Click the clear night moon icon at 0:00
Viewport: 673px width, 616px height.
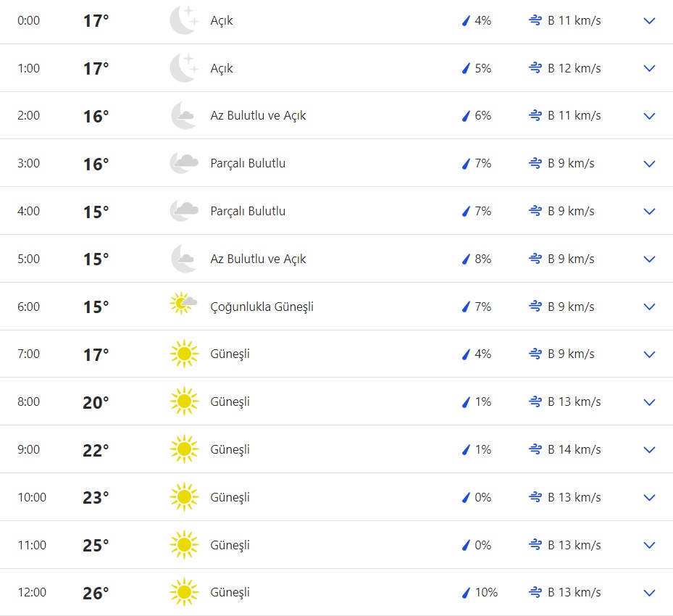click(183, 20)
